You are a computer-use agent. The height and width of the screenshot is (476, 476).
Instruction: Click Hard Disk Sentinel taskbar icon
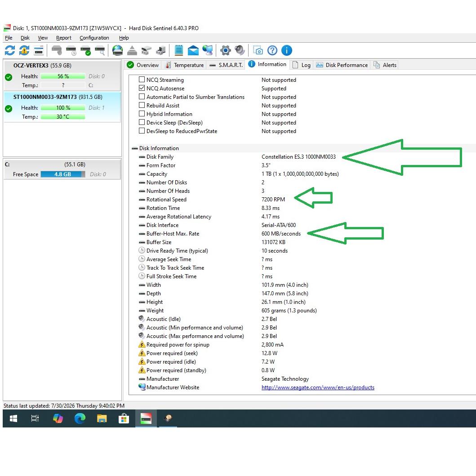click(x=146, y=418)
